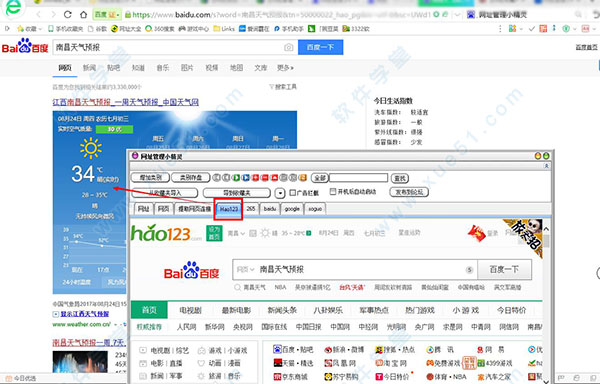Open the browser three-dot menu in bookmarks bar

(500, 29)
